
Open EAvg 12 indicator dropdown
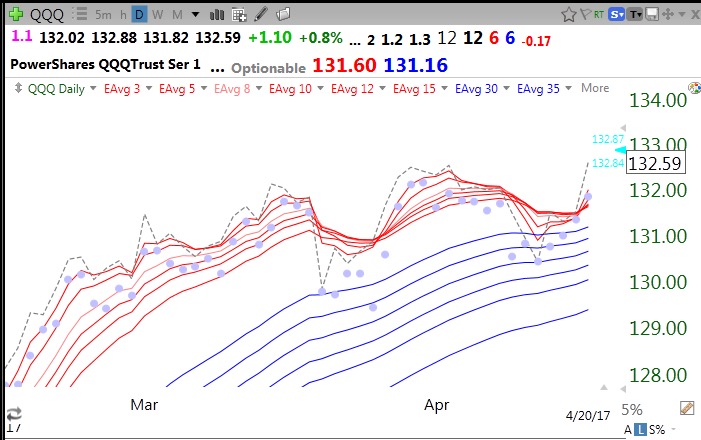(x=382, y=88)
